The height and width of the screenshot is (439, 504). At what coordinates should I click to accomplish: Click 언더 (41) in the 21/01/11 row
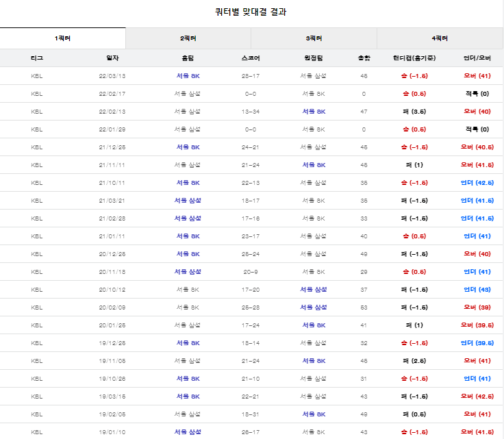tap(477, 236)
